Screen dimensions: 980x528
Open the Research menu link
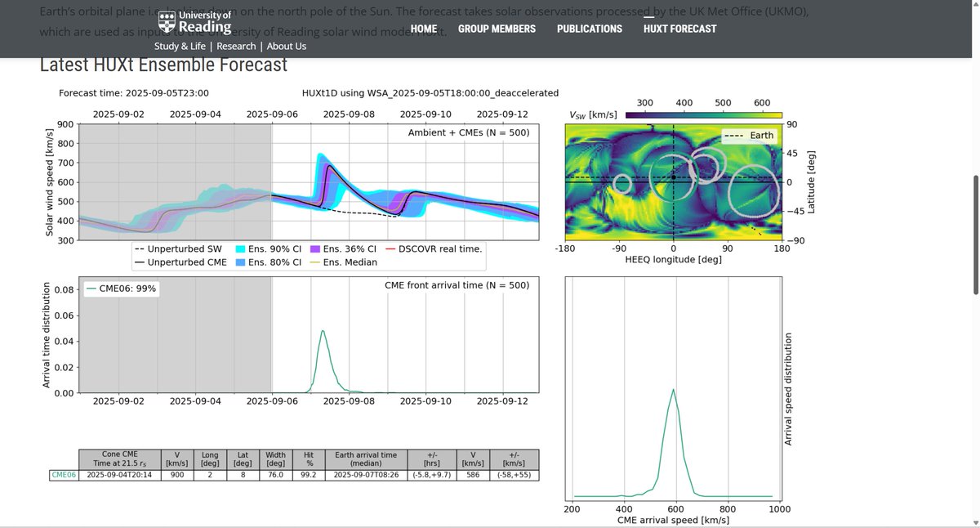click(x=236, y=46)
